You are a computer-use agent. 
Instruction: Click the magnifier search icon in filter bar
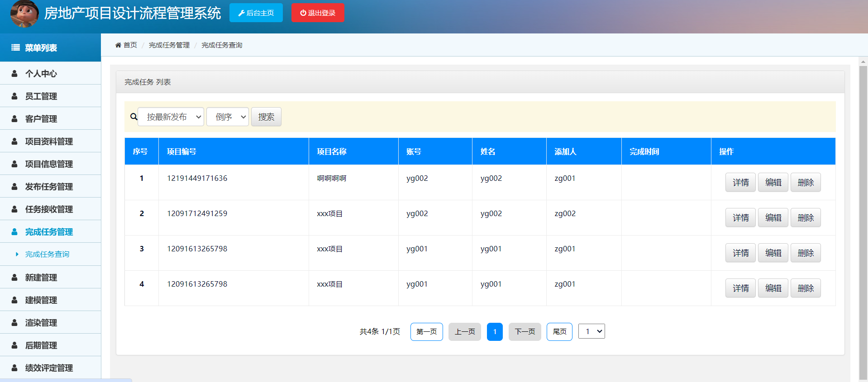pyautogui.click(x=134, y=117)
